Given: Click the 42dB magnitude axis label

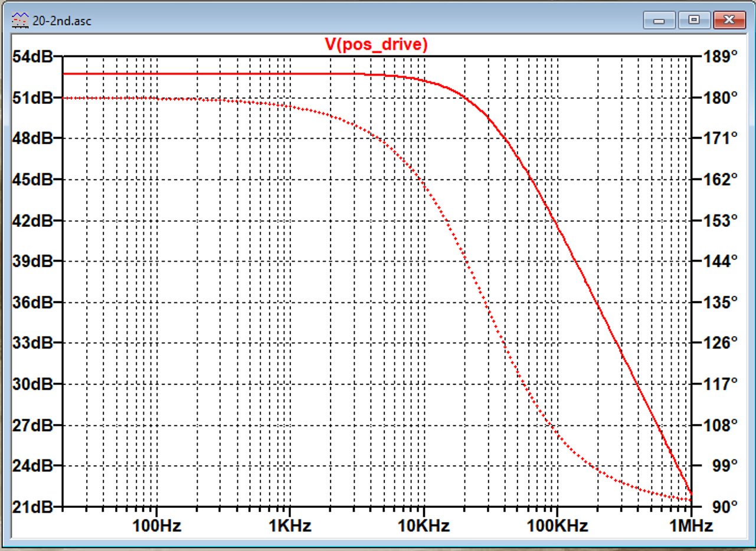Looking at the screenshot, I should tap(32, 220).
